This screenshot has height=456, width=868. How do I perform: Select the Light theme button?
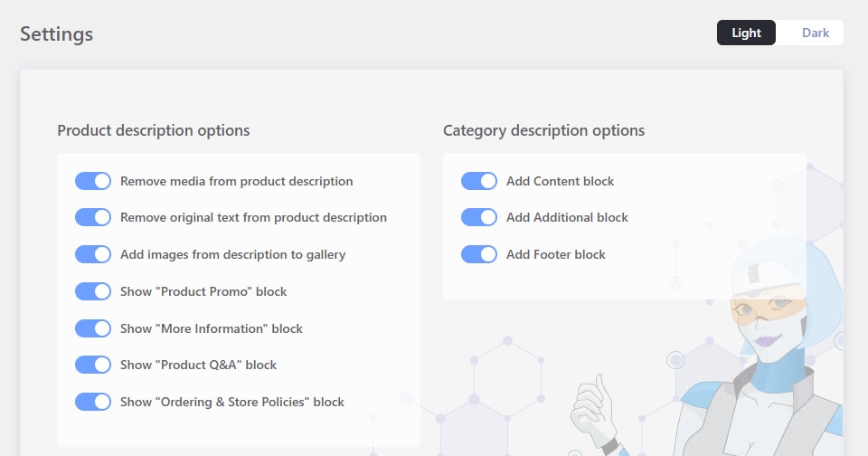[746, 33]
